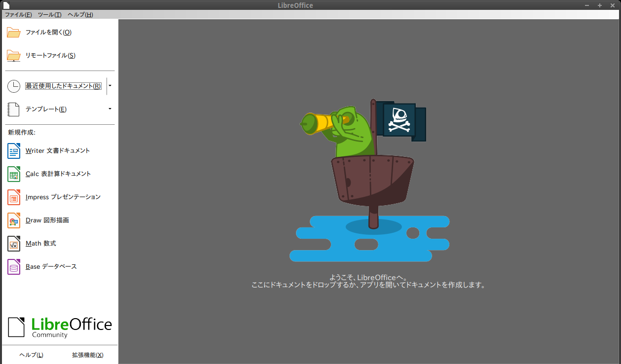Click the welcome text ようこそ、LibreOfficeへ。
Screen dimensions: 621x364
(x=368, y=278)
